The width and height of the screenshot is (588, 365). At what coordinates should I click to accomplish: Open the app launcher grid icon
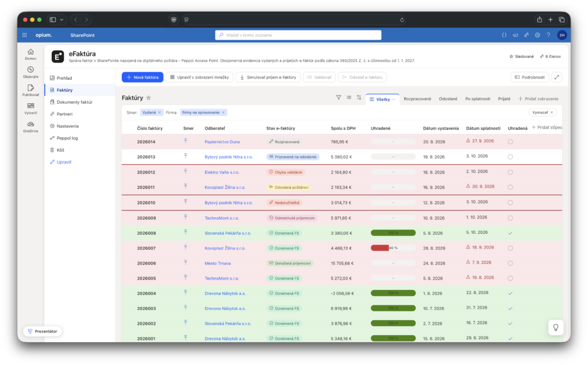[25, 35]
